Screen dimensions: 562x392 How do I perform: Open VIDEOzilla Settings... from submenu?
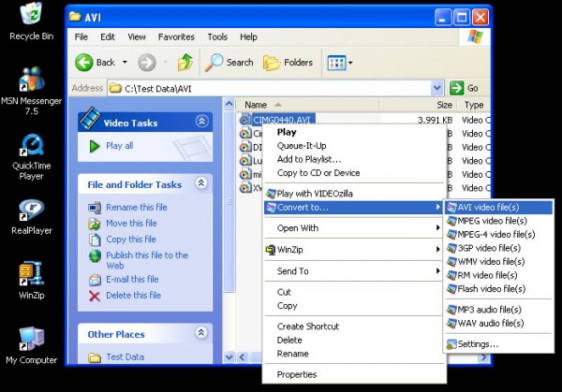pyautogui.click(x=498, y=344)
